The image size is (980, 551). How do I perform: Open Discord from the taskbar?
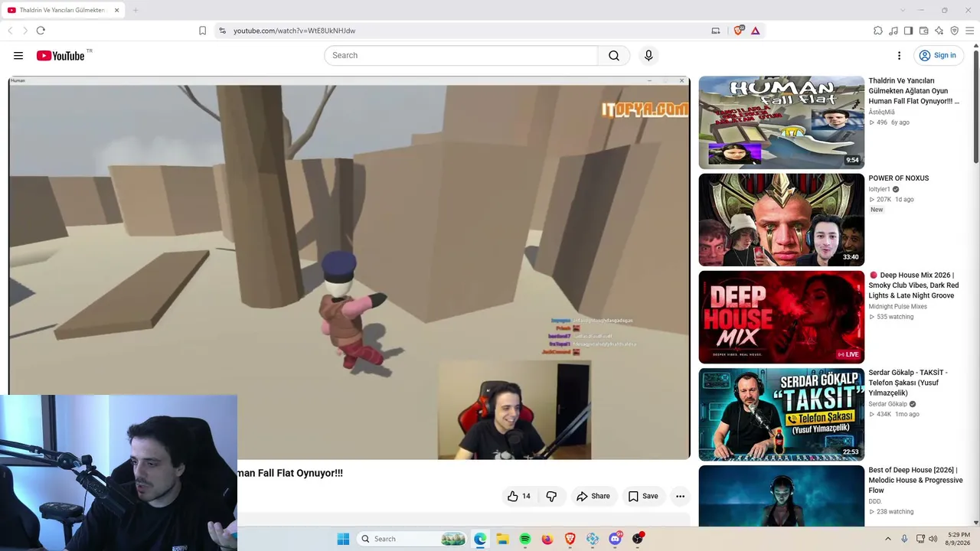pos(615,539)
